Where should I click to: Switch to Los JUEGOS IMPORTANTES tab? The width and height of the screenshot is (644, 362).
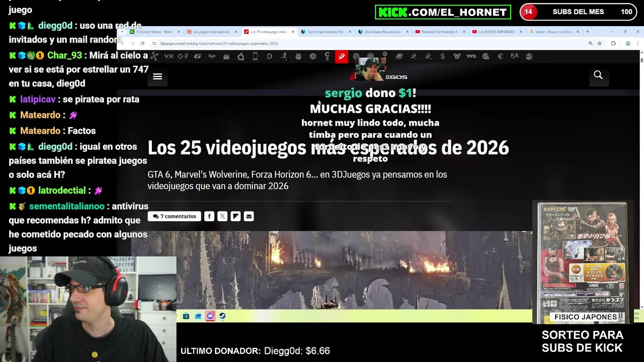pyautogui.click(x=497, y=32)
